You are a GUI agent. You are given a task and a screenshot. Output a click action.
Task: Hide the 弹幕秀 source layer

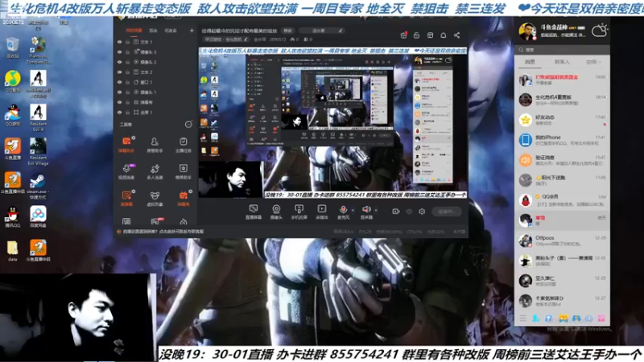click(119, 102)
